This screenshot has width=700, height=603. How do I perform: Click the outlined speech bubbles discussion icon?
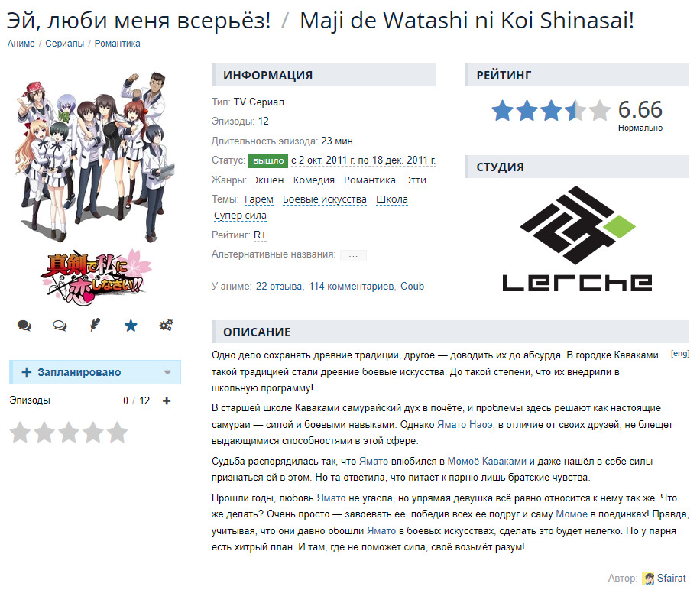pos(60,326)
